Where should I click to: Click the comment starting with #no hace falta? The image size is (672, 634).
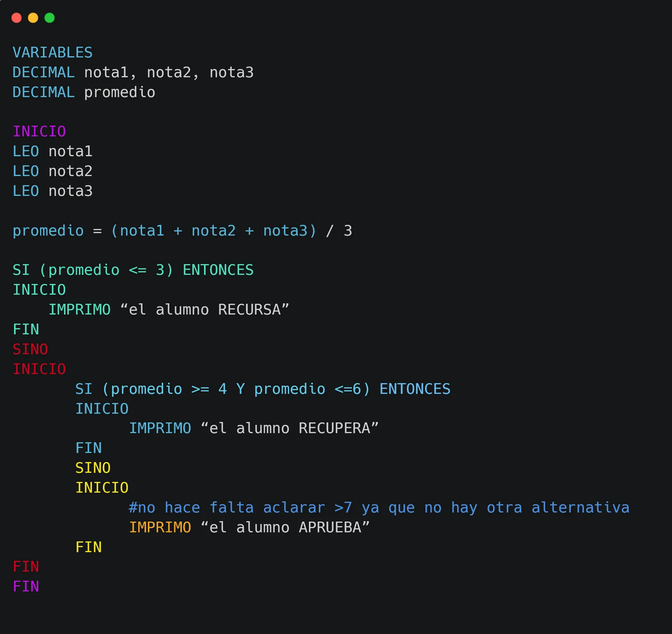(x=379, y=508)
